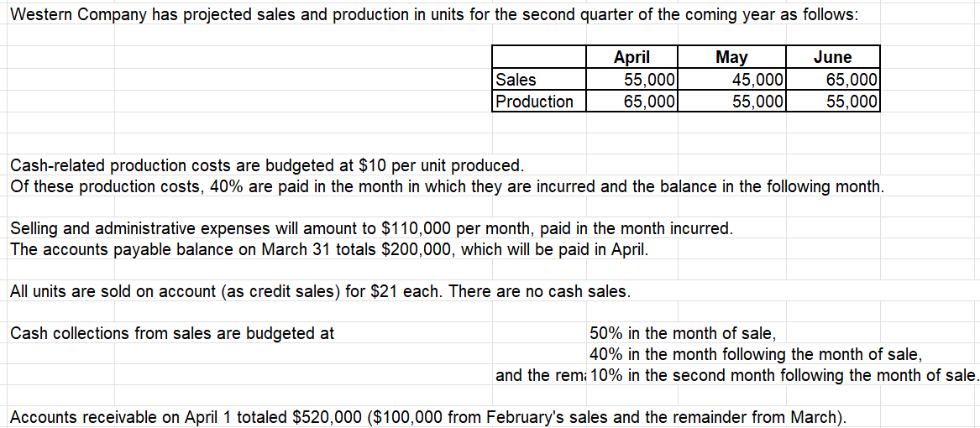Click the accounts payable balance line
Image resolution: width=980 pixels, height=428 pixels.
[329, 249]
